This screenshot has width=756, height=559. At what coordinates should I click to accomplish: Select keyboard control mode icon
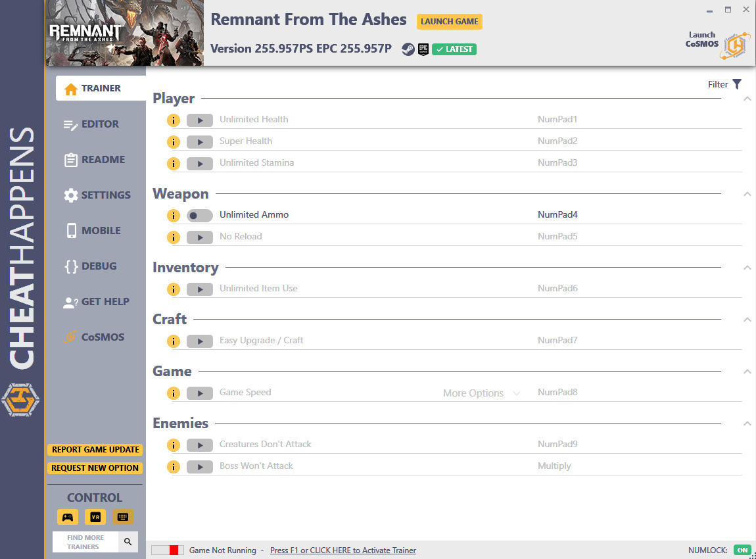[123, 517]
